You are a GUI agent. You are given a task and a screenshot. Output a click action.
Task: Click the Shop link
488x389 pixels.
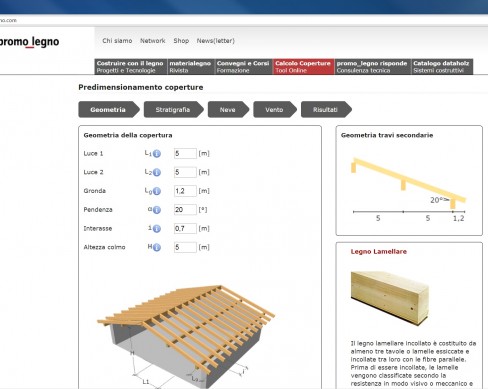click(x=181, y=41)
